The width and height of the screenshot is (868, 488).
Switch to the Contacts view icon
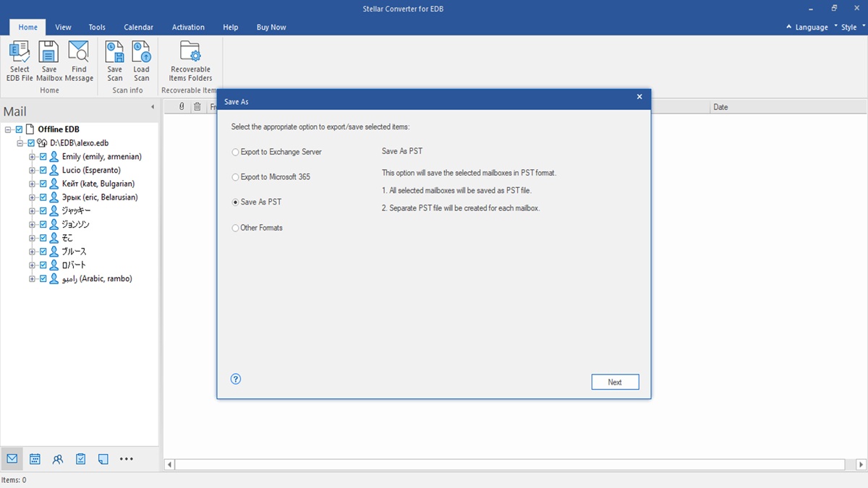click(x=58, y=458)
